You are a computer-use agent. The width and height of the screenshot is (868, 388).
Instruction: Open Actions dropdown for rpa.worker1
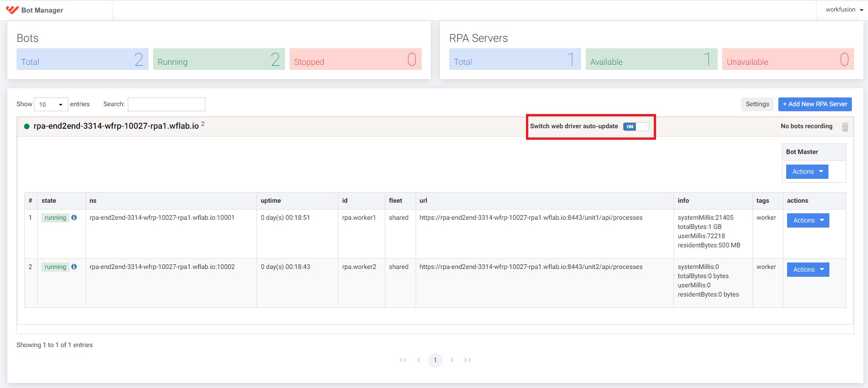(x=808, y=220)
